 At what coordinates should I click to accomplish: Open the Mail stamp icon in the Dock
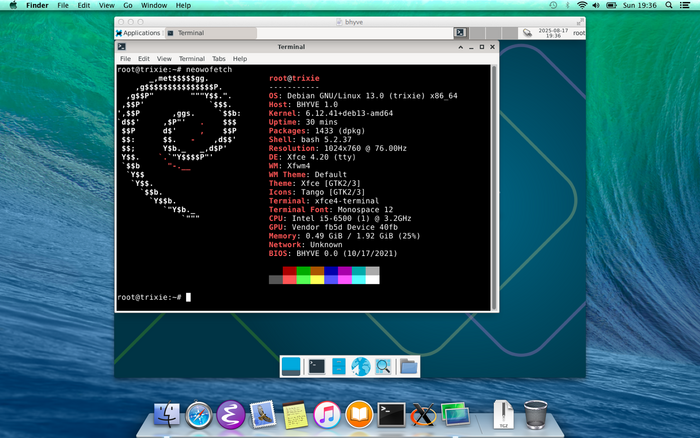pyautogui.click(x=262, y=415)
